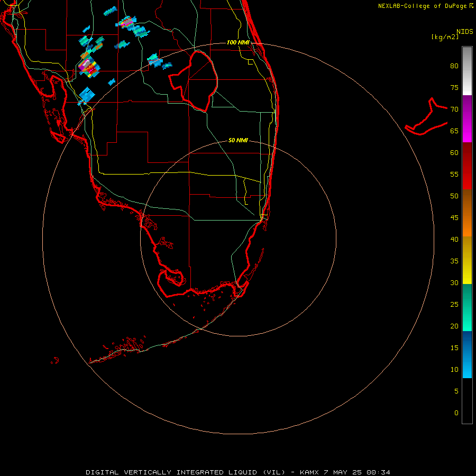The image size is (476, 476).
Task: Click the gray segment of the color bar
Action: (467, 71)
